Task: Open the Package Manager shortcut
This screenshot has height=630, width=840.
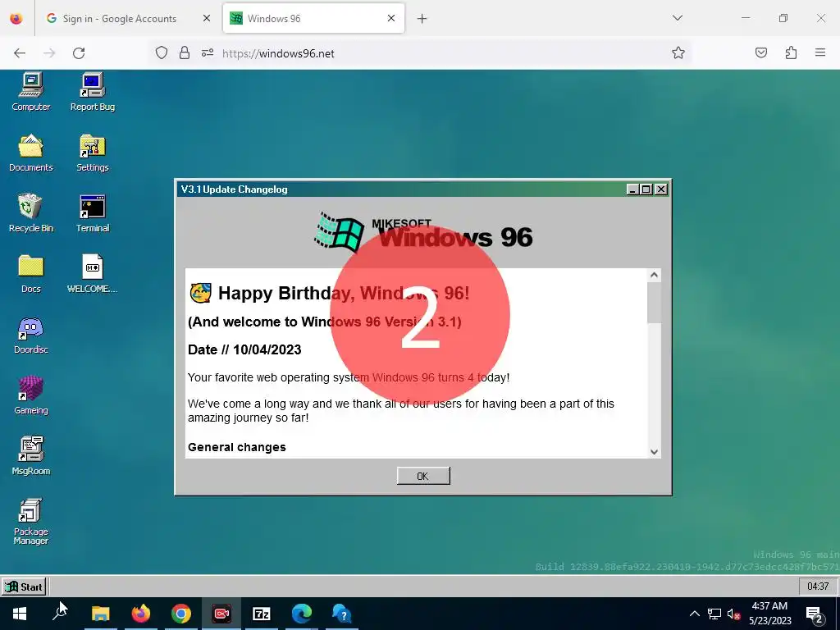Action: point(31,521)
